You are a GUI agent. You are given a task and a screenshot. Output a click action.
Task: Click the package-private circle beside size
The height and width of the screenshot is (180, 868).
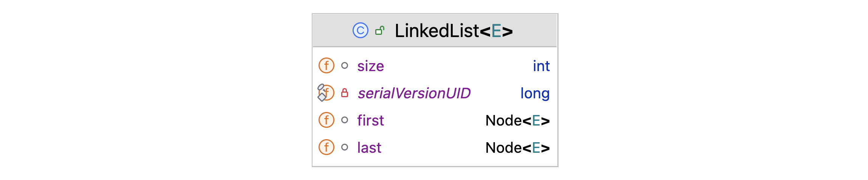tap(345, 65)
